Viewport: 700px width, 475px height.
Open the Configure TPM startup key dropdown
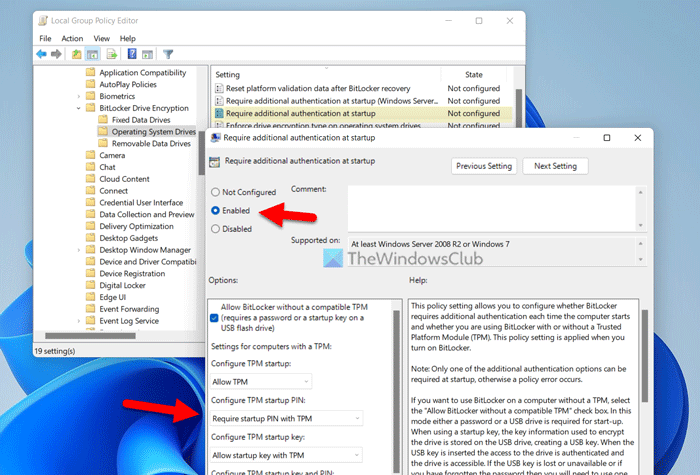tap(287, 455)
